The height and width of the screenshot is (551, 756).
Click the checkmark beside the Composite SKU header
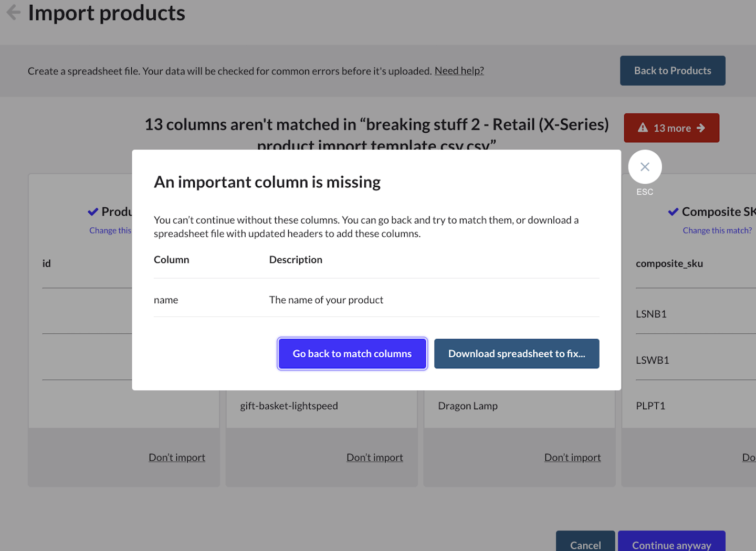point(673,212)
